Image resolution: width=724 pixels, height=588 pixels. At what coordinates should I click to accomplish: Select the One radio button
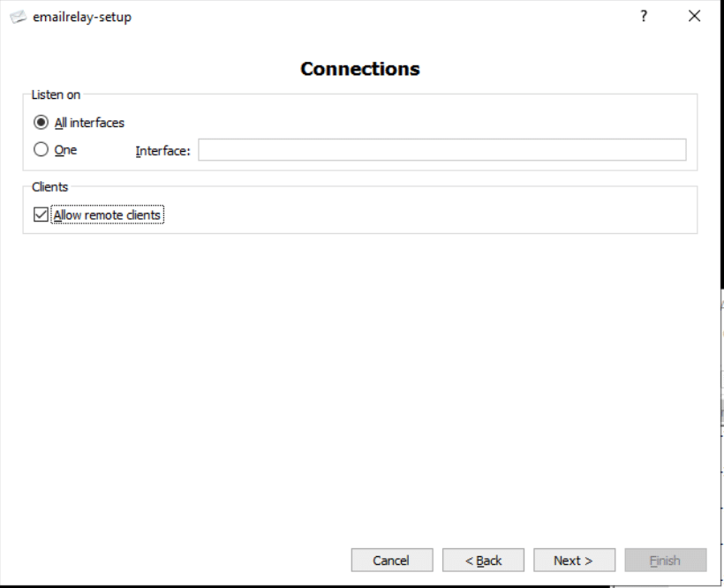(x=41, y=150)
